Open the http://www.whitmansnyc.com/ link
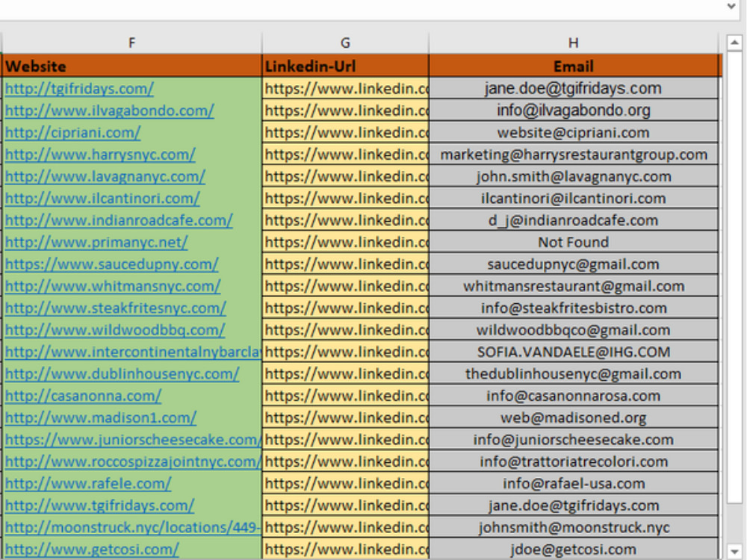The image size is (747, 560). [113, 286]
